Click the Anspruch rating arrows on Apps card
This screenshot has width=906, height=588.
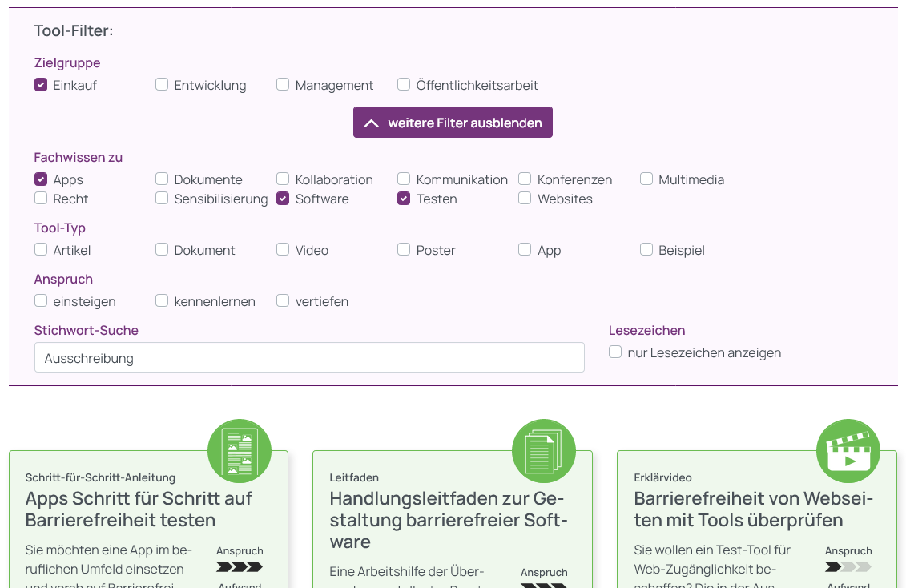pos(240,566)
